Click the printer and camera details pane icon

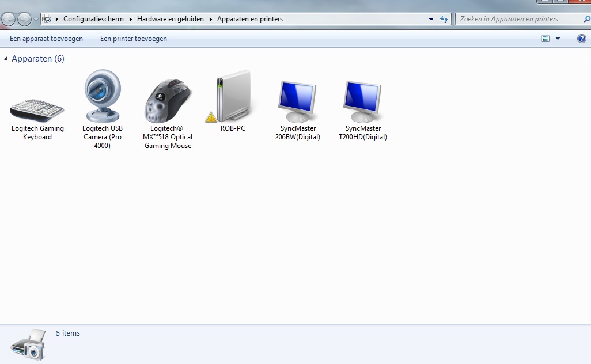tap(29, 345)
